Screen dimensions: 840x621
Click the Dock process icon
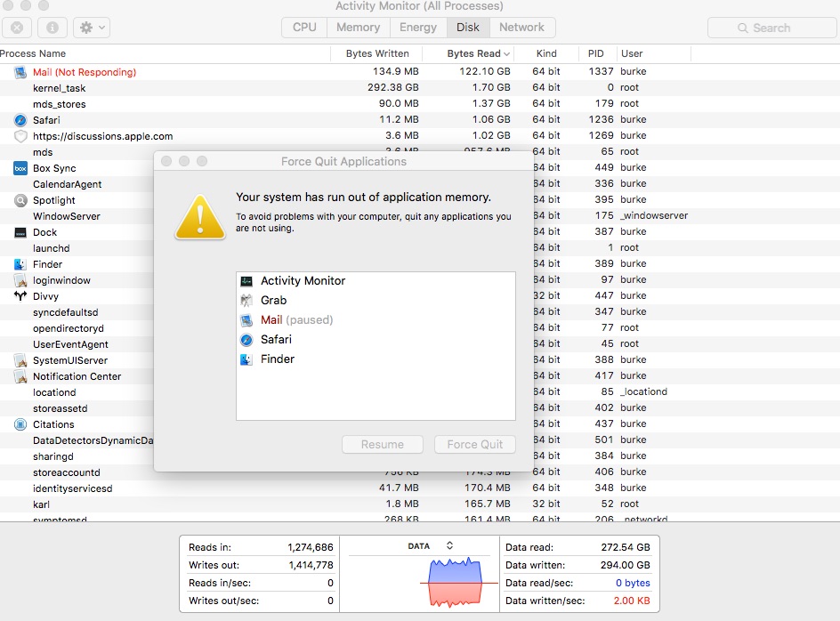pyautogui.click(x=20, y=232)
